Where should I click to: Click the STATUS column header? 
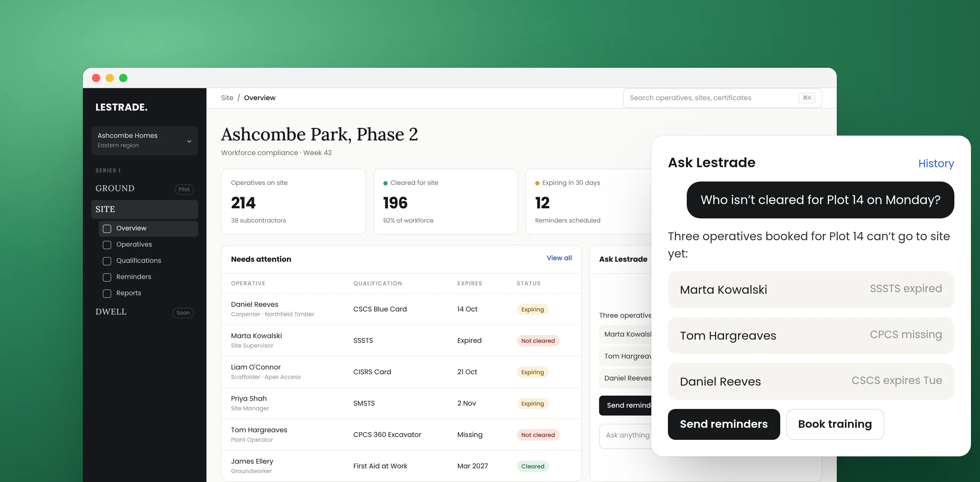[x=528, y=283]
